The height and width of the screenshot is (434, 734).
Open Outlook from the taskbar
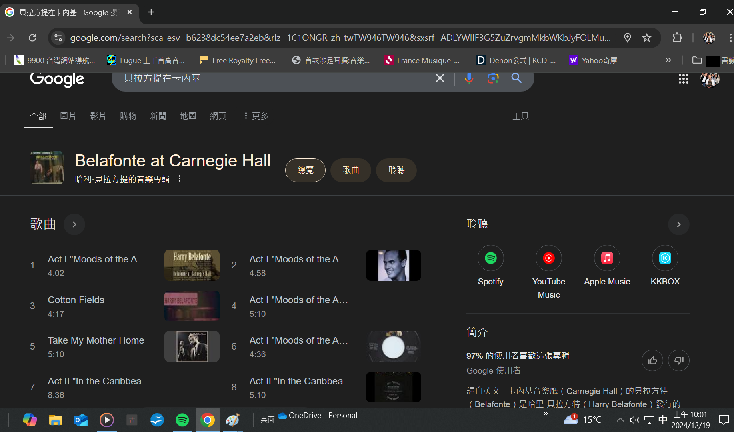coord(81,420)
